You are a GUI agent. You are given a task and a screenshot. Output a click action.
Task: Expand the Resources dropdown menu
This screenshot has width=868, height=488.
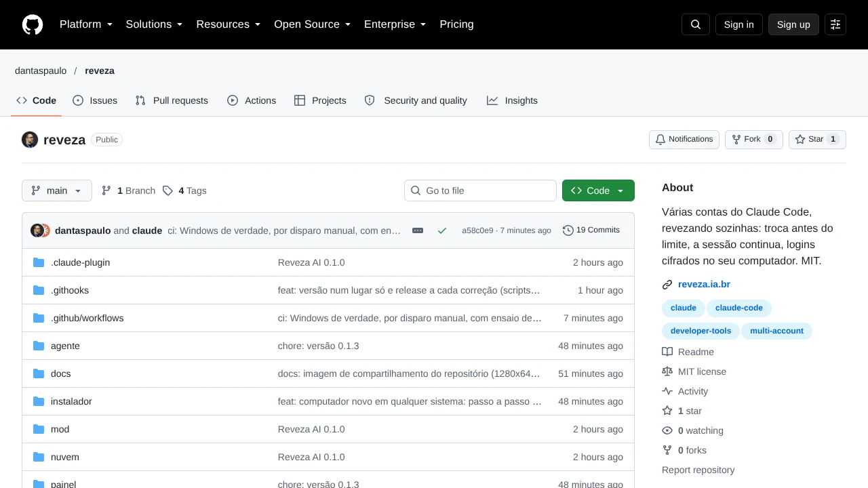pyautogui.click(x=229, y=24)
